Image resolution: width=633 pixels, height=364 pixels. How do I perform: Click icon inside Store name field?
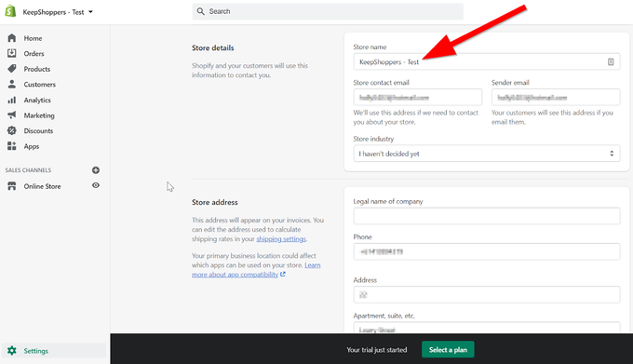pyautogui.click(x=611, y=61)
